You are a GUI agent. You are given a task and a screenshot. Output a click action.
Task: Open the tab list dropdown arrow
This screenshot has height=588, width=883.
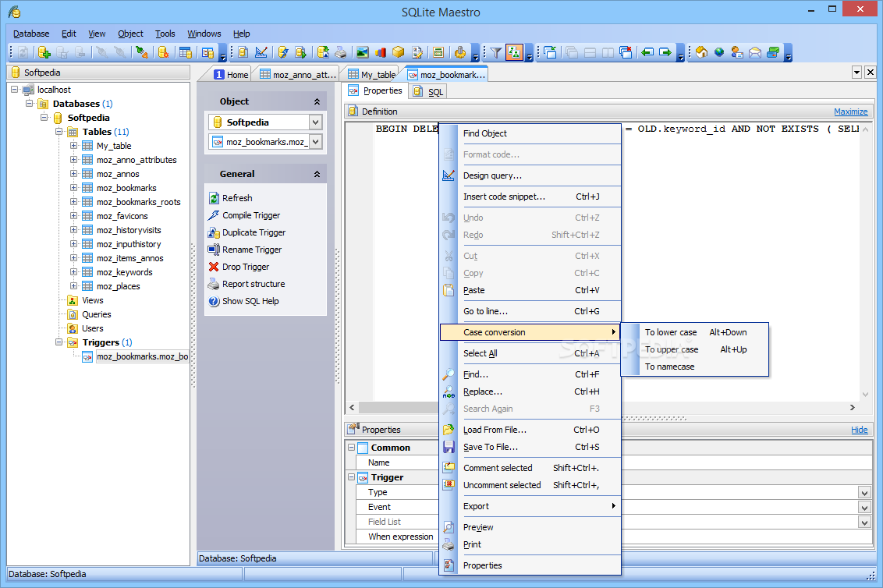[x=856, y=72]
